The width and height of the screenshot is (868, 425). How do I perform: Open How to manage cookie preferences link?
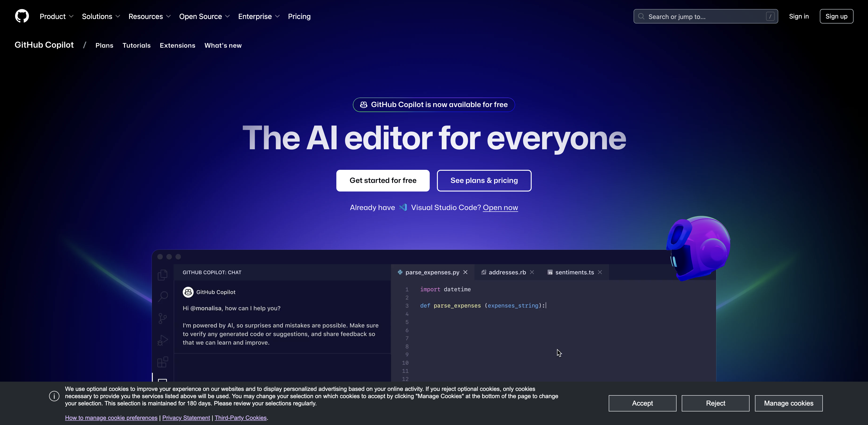click(x=111, y=418)
